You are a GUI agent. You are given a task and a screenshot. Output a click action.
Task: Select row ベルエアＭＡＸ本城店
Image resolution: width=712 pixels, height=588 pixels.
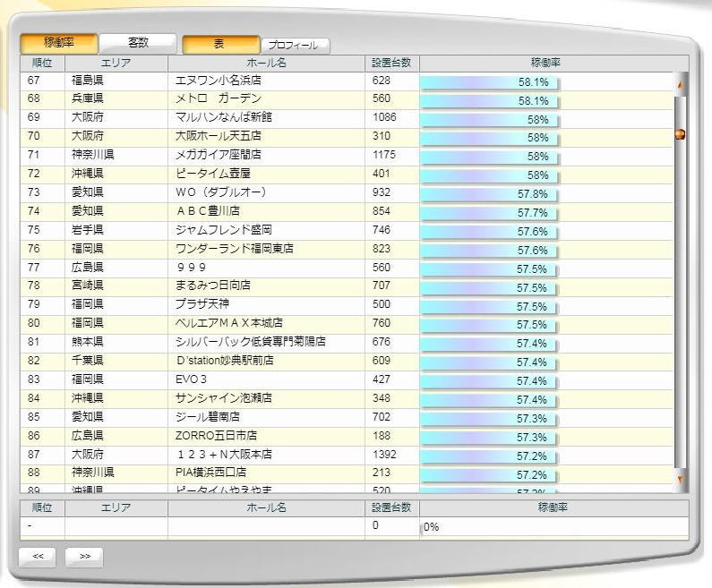pyautogui.click(x=347, y=324)
